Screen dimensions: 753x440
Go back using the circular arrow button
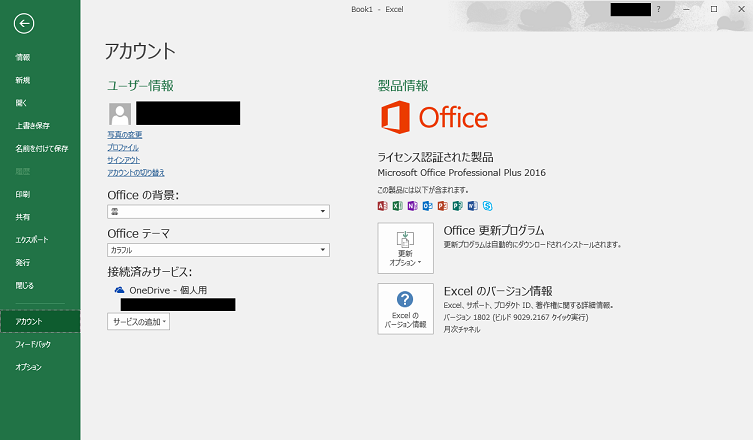(24, 24)
